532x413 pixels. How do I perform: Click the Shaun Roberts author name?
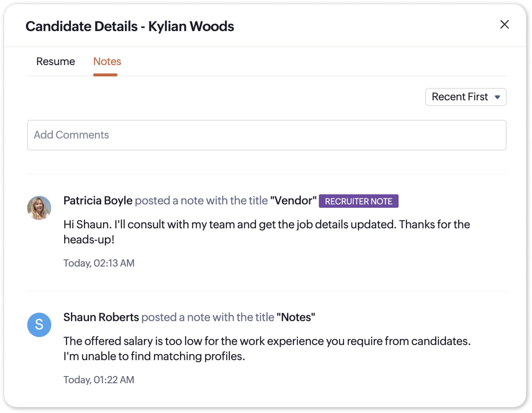[x=101, y=317]
